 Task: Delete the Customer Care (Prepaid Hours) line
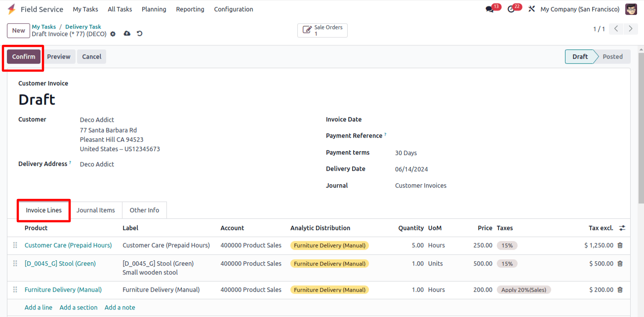pyautogui.click(x=620, y=245)
